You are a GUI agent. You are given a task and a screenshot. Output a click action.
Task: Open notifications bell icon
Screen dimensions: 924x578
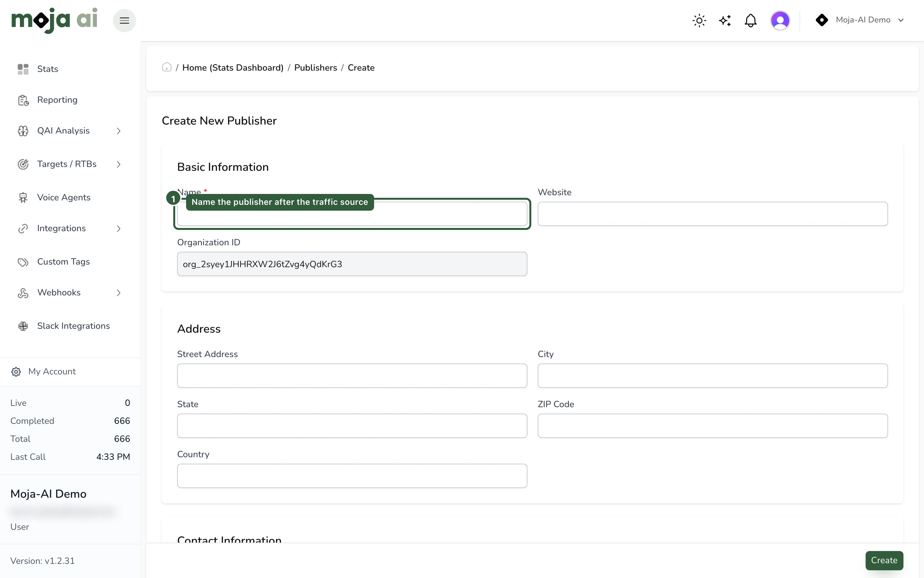click(x=750, y=20)
